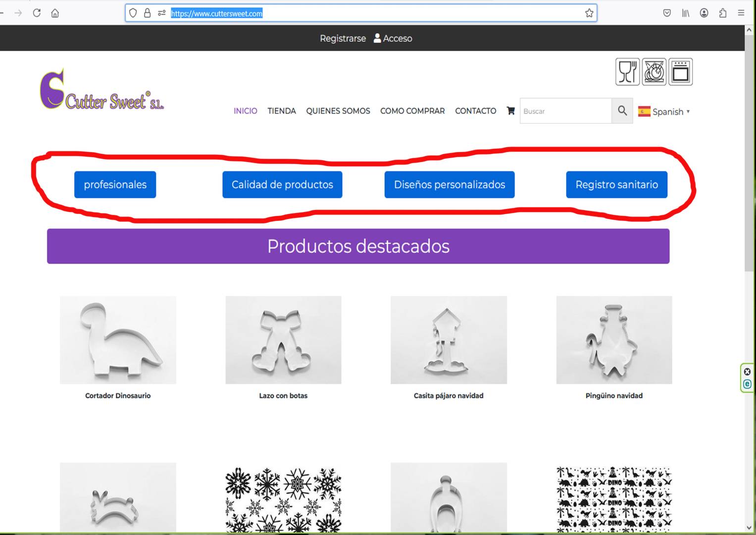756x535 pixels.
Task: Click the Registrarse link
Action: tap(343, 38)
